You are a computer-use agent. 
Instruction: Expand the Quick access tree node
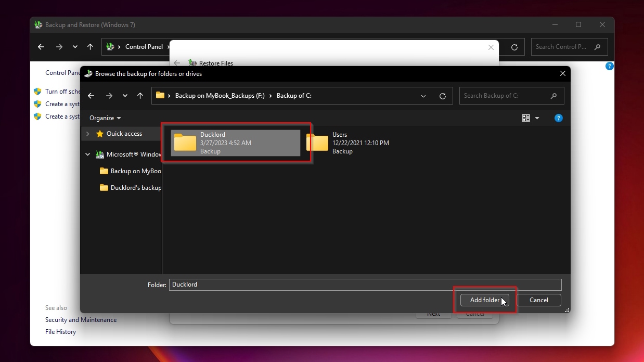pyautogui.click(x=87, y=134)
